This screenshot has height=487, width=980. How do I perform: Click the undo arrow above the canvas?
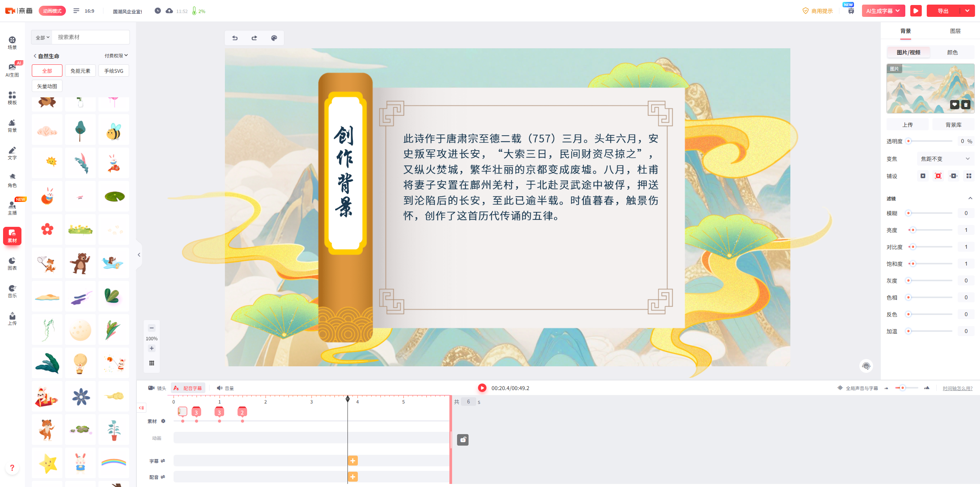pos(235,38)
